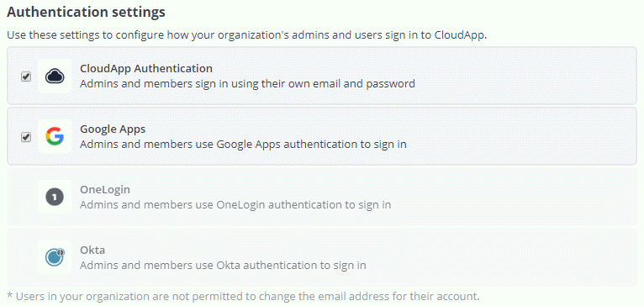Click the Google Apps authentication description text
Screen dimensions: 644x306
click(x=243, y=145)
